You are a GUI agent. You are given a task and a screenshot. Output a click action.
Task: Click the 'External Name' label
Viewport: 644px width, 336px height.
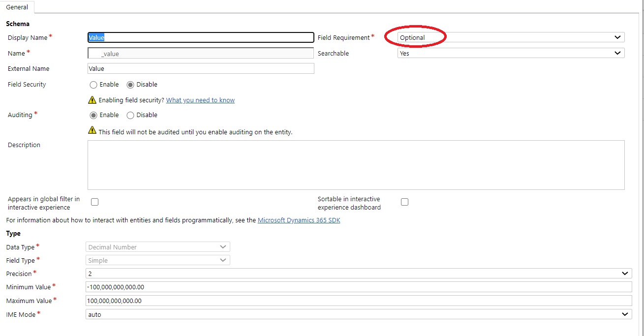coord(29,68)
